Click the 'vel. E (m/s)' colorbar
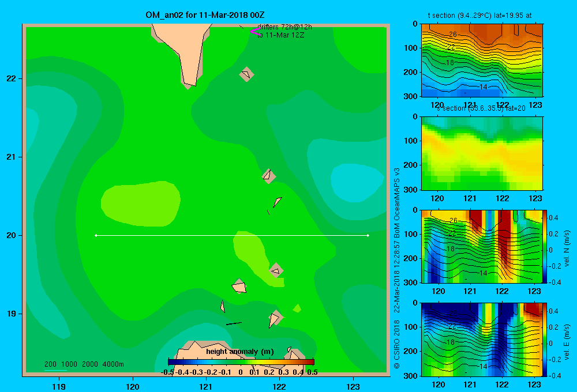 (545, 340)
